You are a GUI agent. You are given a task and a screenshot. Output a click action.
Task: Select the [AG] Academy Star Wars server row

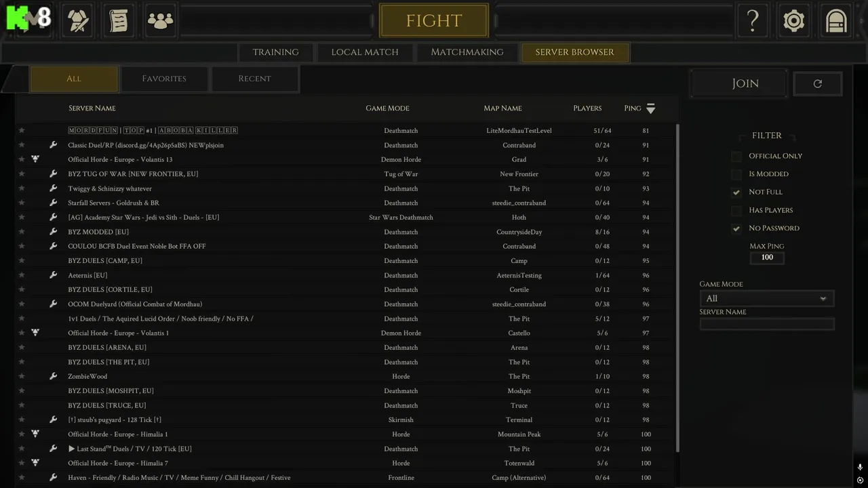pyautogui.click(x=346, y=218)
